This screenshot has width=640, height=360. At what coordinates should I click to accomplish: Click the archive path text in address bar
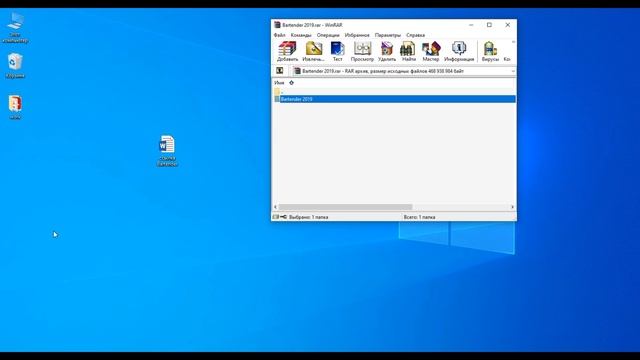coord(382,71)
